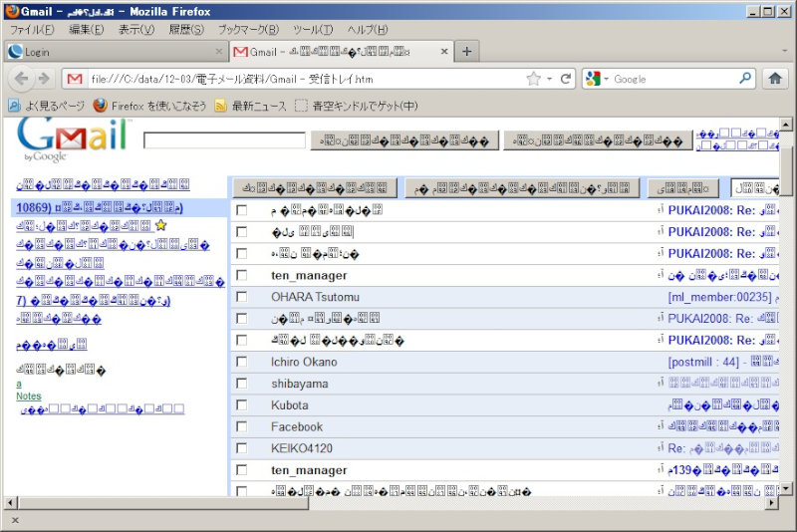Open a new tab with the plus button
The width and height of the screenshot is (797, 532).
pos(466,52)
